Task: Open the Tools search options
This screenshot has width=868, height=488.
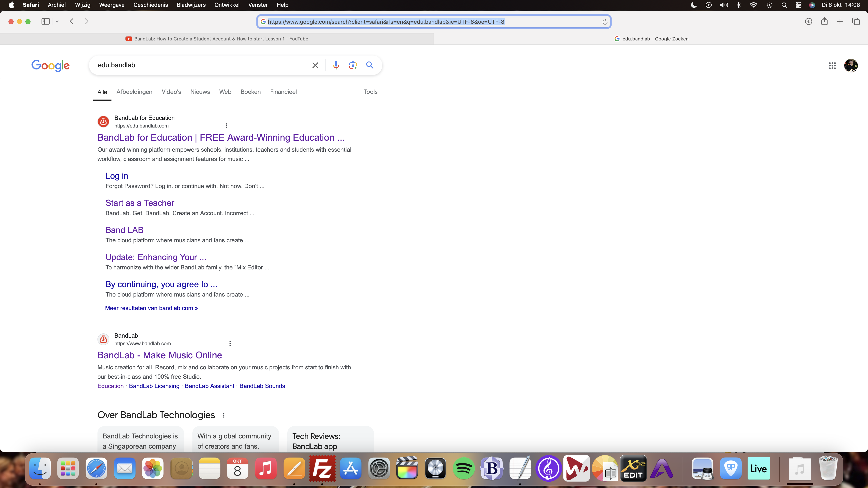Action: [x=370, y=91]
